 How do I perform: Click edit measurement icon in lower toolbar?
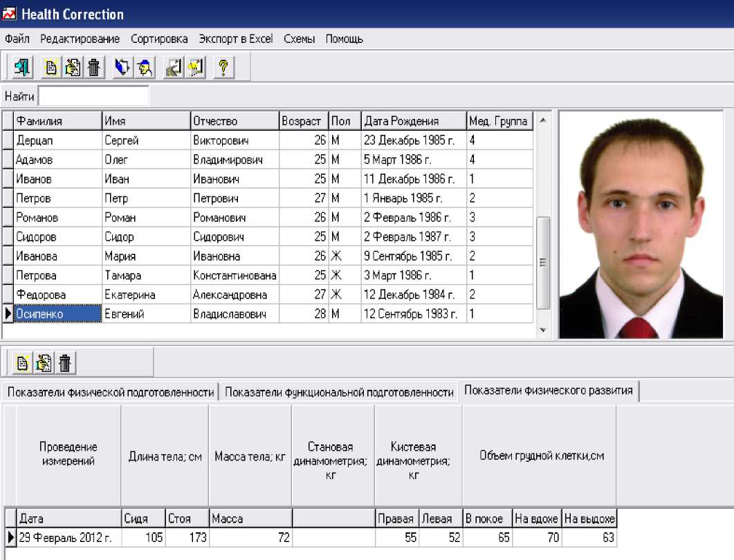44,362
